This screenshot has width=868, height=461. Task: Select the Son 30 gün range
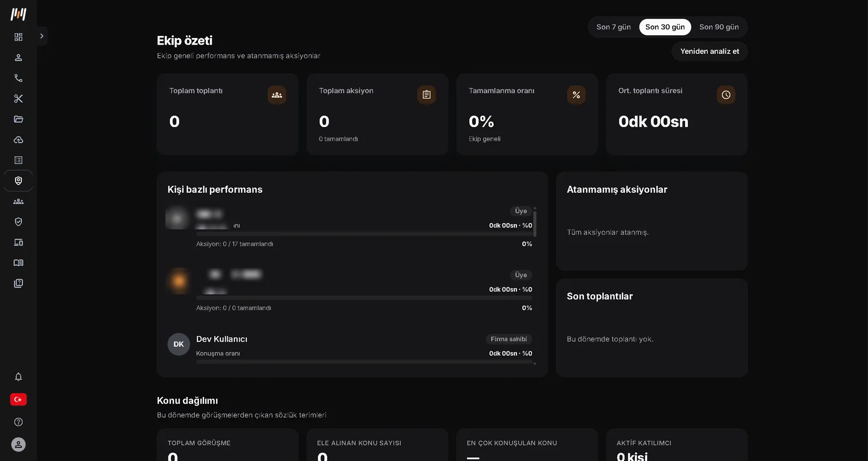tap(665, 27)
